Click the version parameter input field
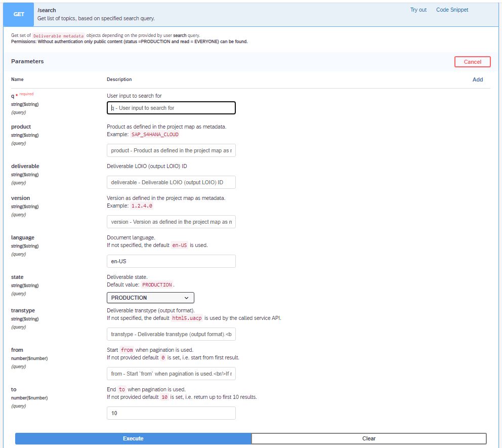The width and height of the screenshot is (502, 448). [171, 221]
